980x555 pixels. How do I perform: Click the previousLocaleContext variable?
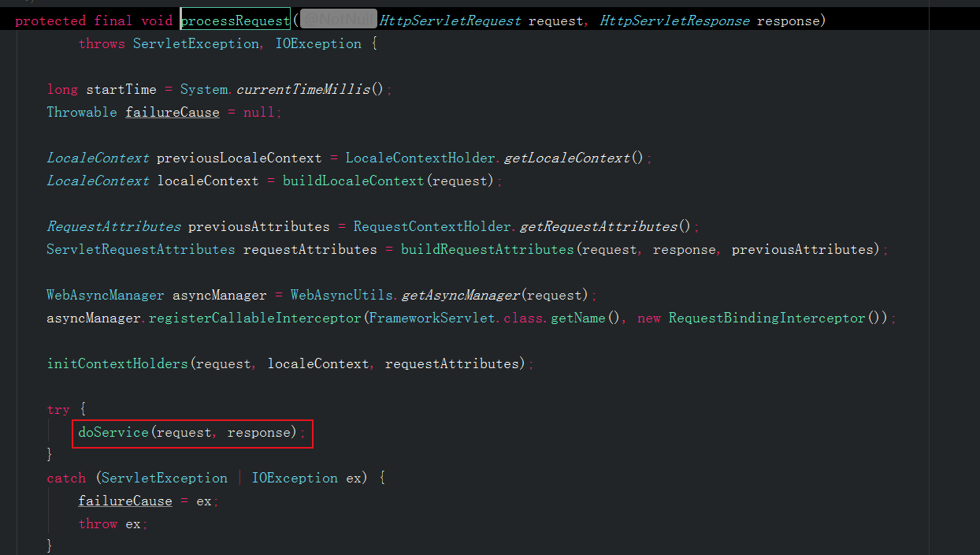[x=239, y=158]
